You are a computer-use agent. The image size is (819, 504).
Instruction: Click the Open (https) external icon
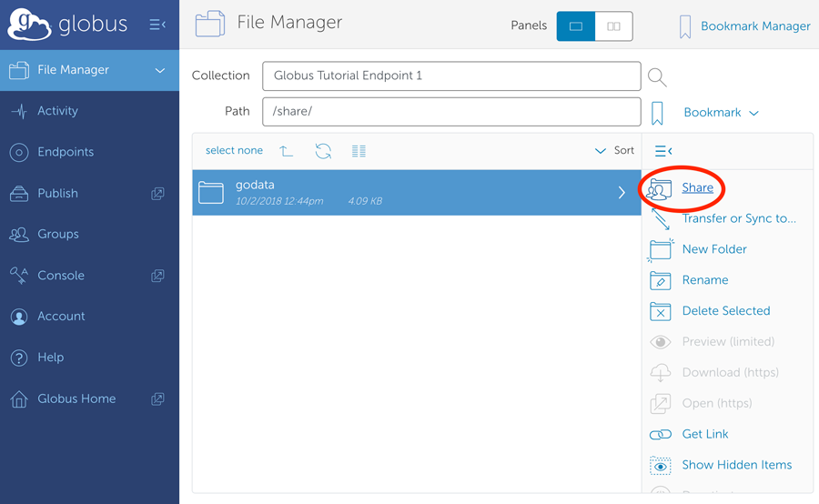(x=661, y=404)
